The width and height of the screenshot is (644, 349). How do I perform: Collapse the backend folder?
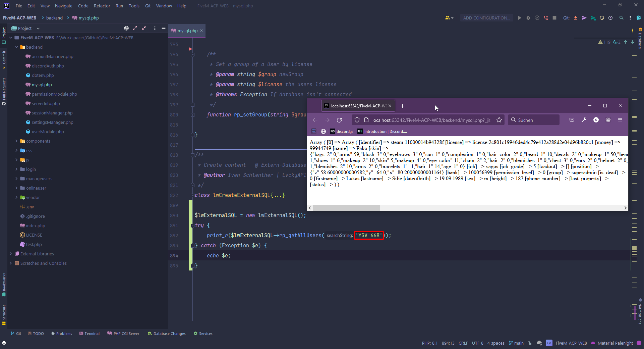(16, 47)
